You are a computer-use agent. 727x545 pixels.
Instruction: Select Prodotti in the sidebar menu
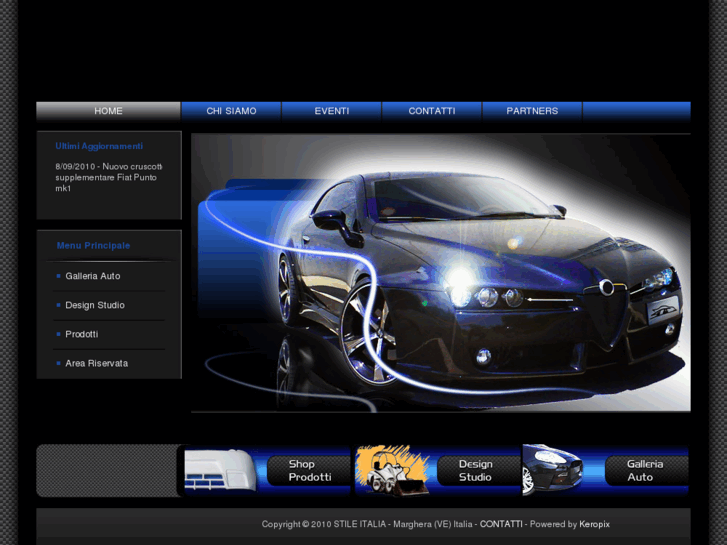pyautogui.click(x=82, y=334)
